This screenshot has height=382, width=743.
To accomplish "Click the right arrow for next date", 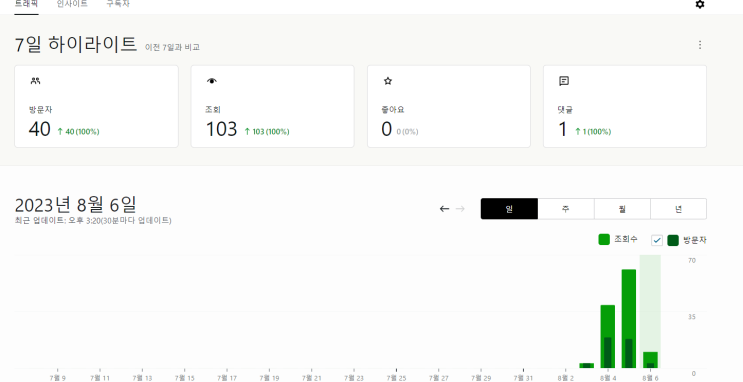I will pos(460,209).
